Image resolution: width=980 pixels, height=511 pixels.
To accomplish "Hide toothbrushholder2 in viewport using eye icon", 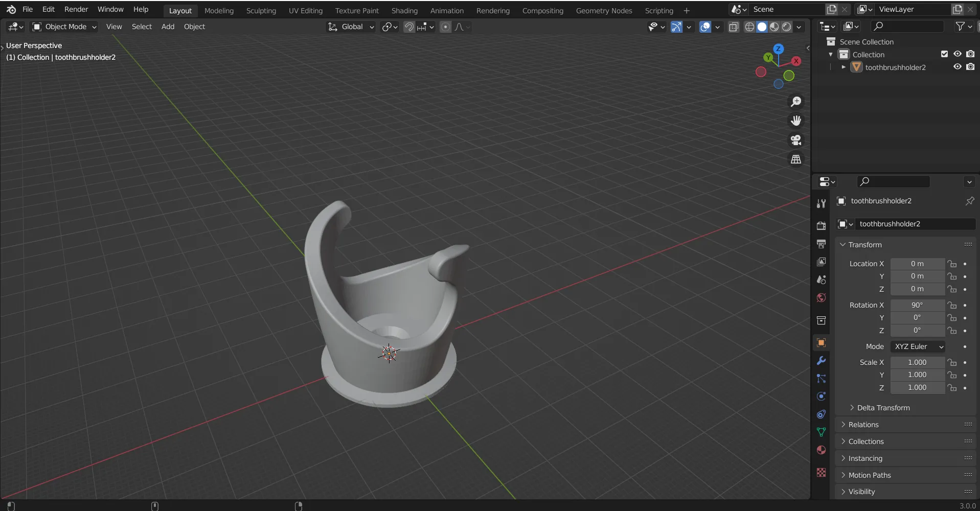I will click(958, 67).
